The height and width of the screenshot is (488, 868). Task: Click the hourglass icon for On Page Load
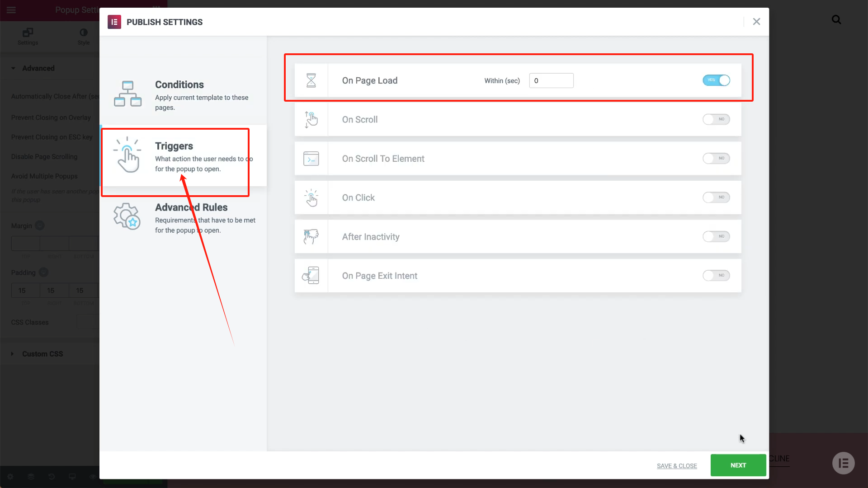pyautogui.click(x=311, y=80)
